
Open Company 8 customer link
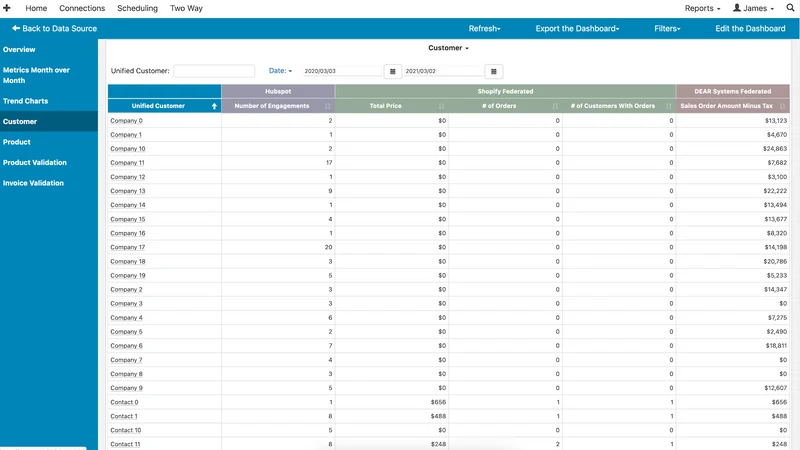(127, 374)
